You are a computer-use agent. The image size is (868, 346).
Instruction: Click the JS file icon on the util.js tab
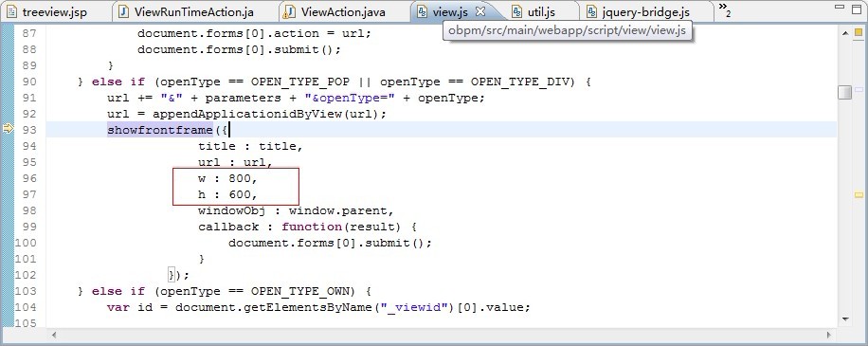(517, 11)
